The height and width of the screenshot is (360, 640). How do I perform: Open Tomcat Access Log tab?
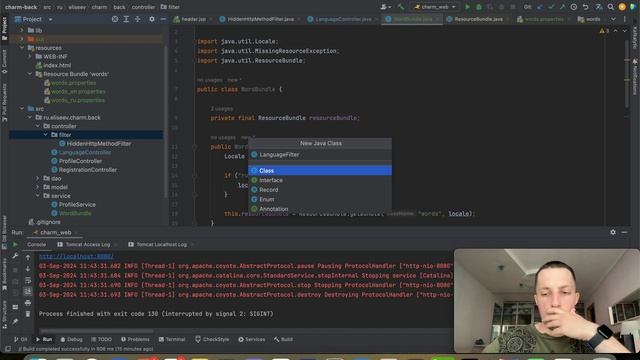[x=87, y=244]
